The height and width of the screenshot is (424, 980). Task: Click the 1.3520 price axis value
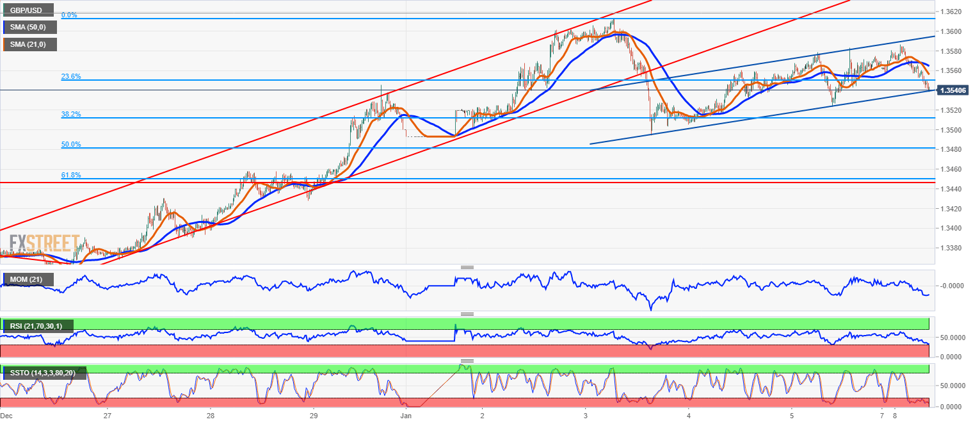(x=951, y=110)
